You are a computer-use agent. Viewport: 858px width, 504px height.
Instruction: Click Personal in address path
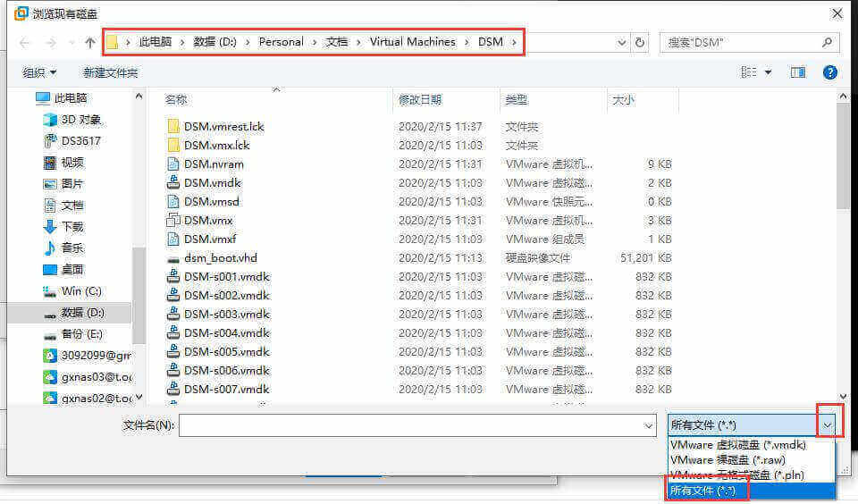pyautogui.click(x=281, y=42)
